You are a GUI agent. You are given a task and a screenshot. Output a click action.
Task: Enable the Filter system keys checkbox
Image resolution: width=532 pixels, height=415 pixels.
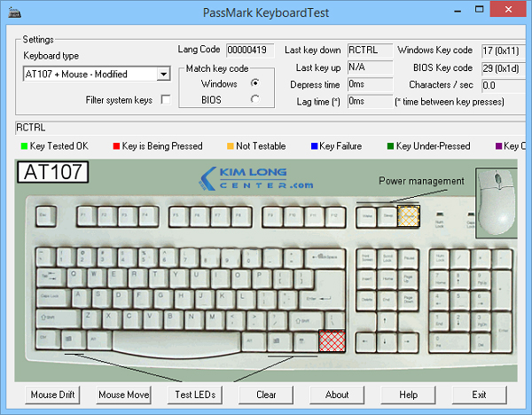tap(167, 100)
